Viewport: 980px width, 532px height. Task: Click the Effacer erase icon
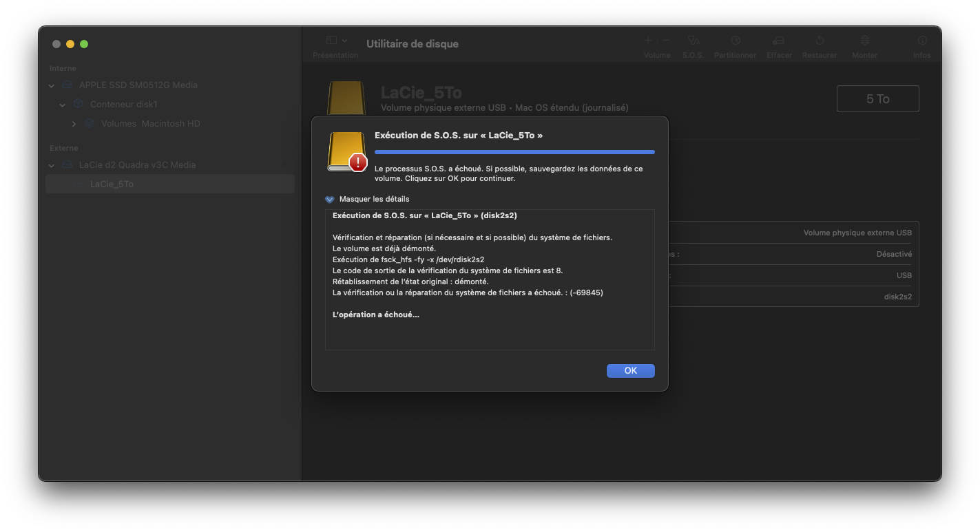779,41
